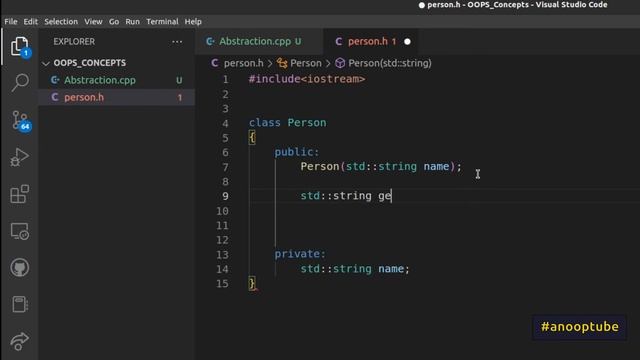640x360 pixels.
Task: Click the U status badge on Abstraction.cpp row
Action: point(179,80)
